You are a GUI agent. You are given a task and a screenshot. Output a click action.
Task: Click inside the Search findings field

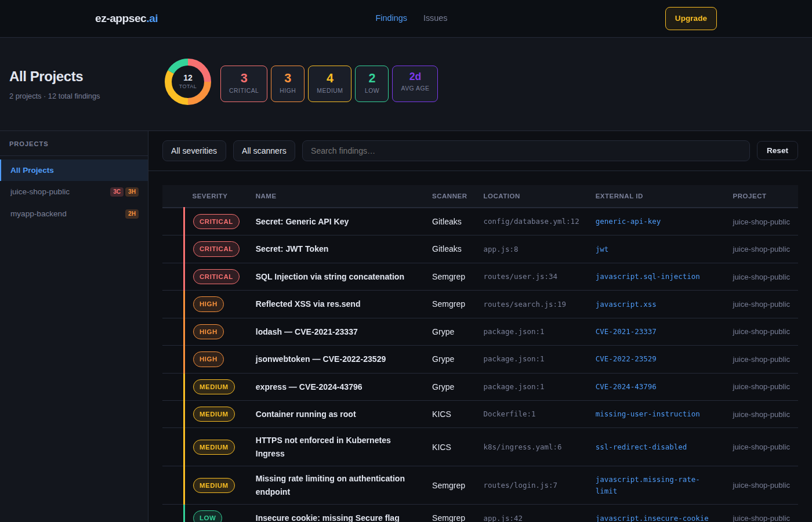pyautogui.click(x=525, y=150)
